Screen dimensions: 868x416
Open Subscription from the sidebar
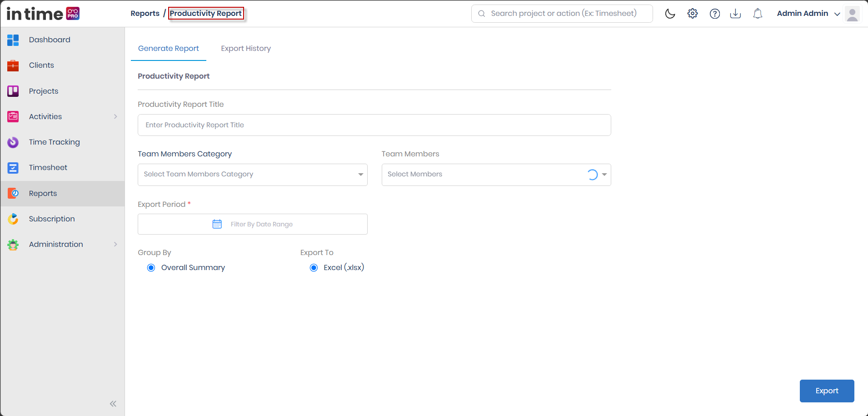[63, 219]
